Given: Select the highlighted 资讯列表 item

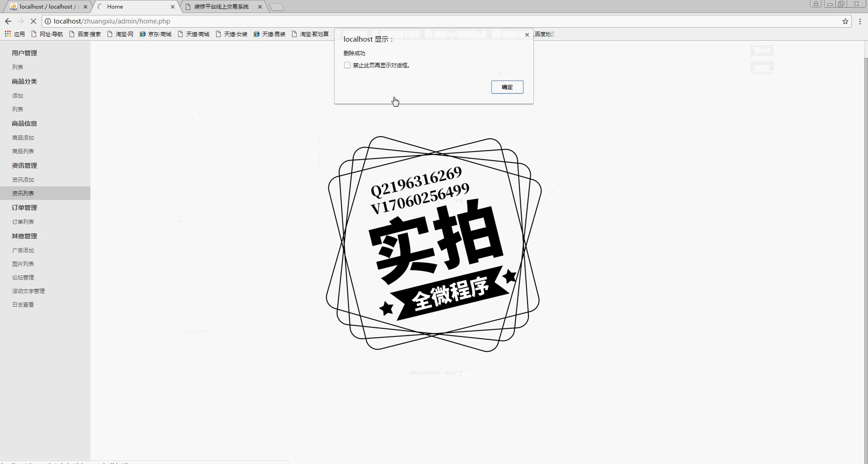Looking at the screenshot, I should click(x=45, y=193).
